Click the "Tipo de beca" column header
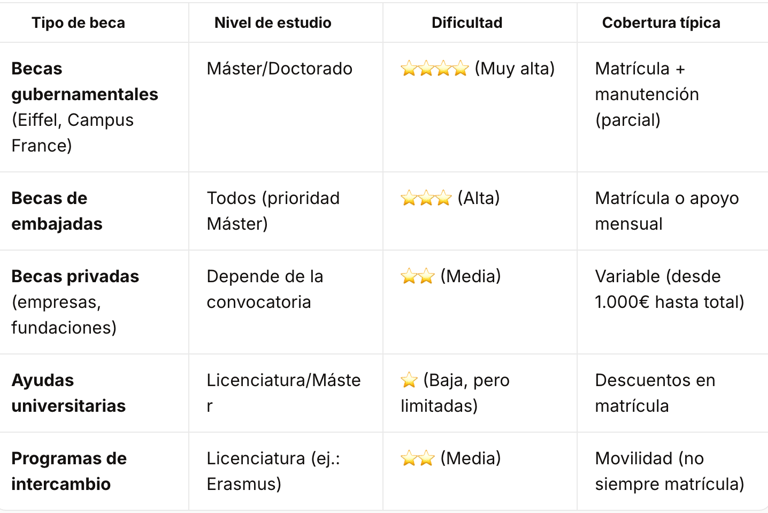The width and height of the screenshot is (768, 513). [78, 22]
